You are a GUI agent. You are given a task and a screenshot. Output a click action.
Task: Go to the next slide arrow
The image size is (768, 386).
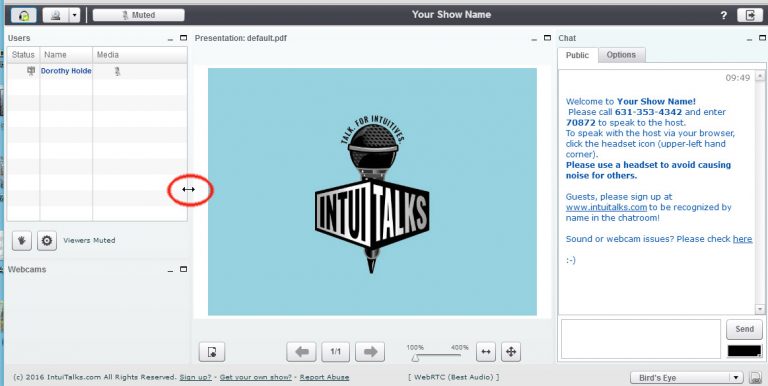click(370, 352)
